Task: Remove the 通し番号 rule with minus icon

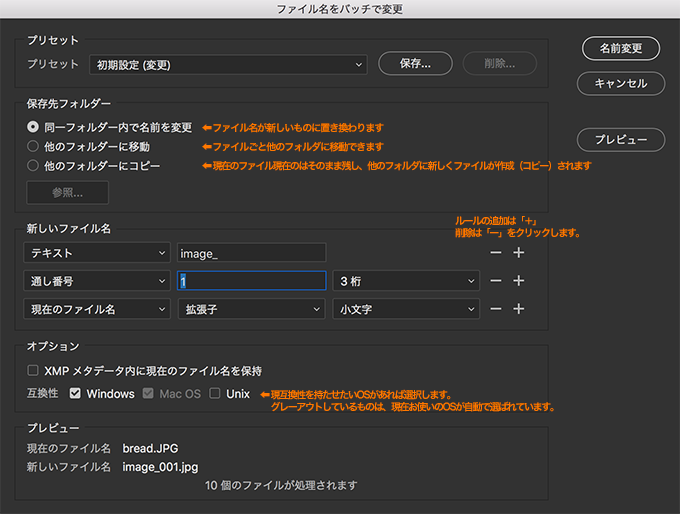Action: click(496, 281)
